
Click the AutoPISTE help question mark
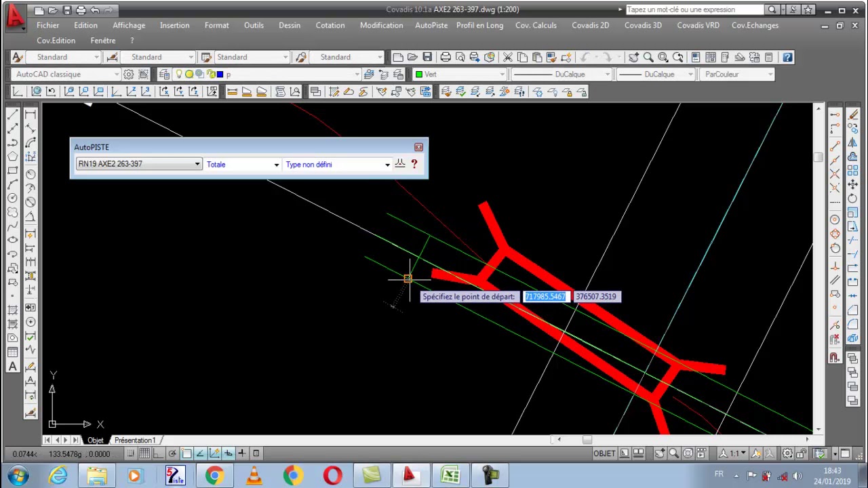click(414, 164)
